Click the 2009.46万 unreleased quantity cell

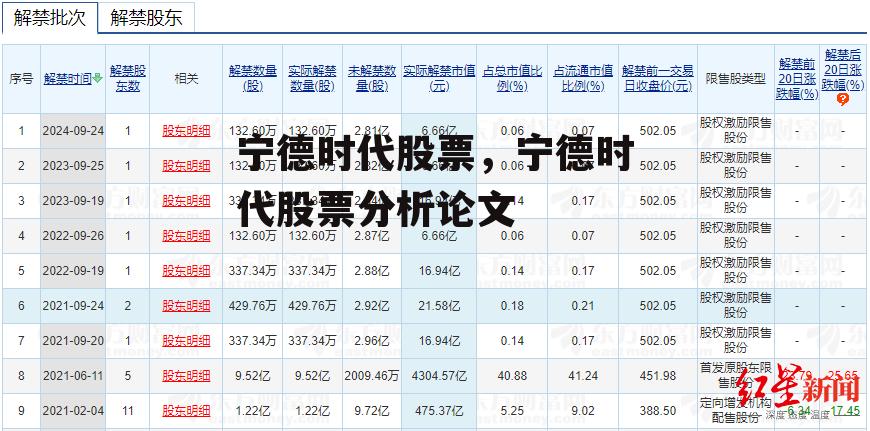[x=372, y=376]
